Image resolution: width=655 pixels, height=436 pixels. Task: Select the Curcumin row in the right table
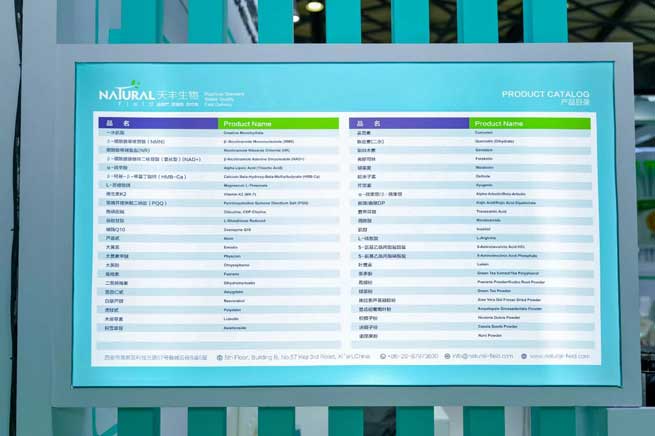pyautogui.click(x=470, y=133)
